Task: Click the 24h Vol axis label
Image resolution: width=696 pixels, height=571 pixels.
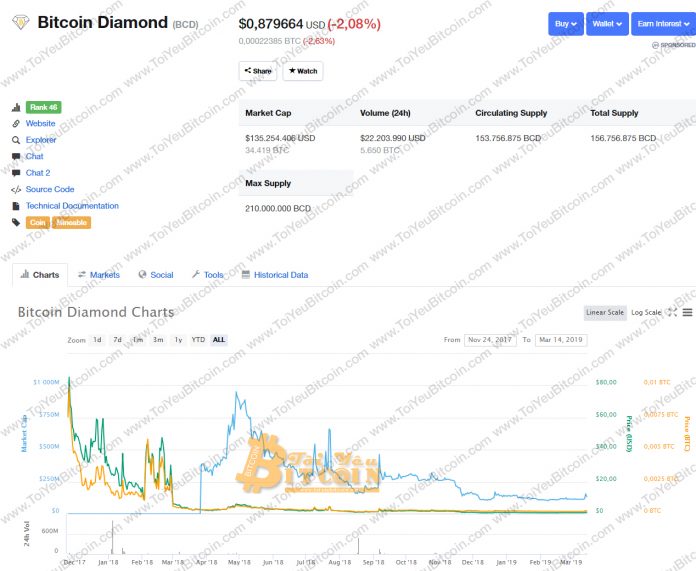Action: pos(26,533)
